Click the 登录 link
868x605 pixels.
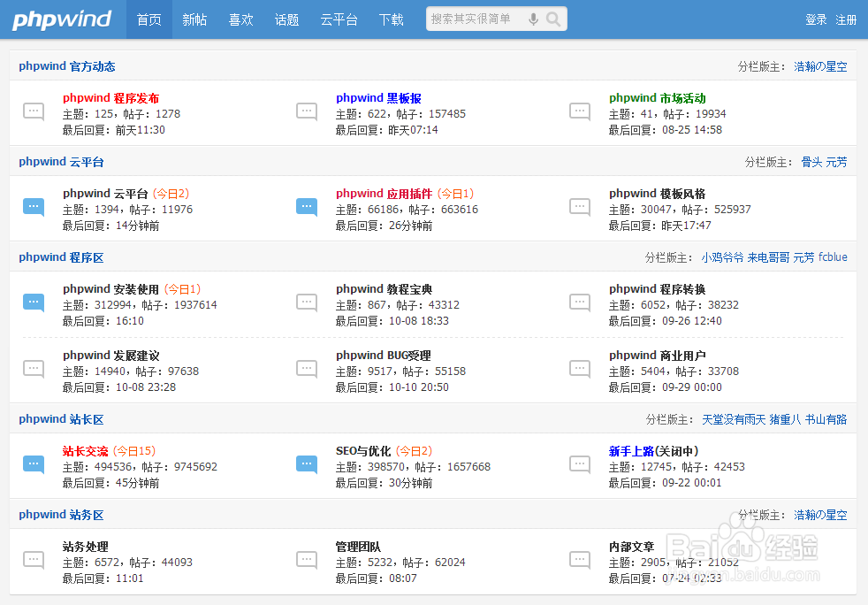click(x=816, y=20)
